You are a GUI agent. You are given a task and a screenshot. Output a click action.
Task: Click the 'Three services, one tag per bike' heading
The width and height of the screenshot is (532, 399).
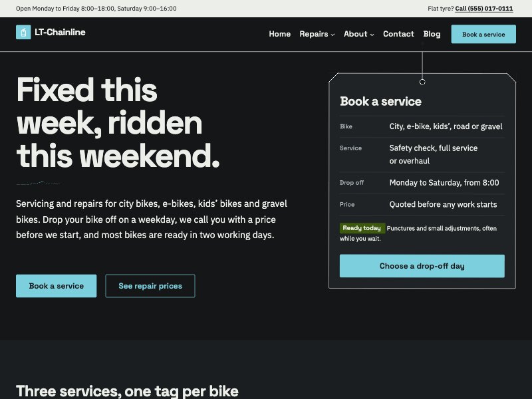pos(127,391)
